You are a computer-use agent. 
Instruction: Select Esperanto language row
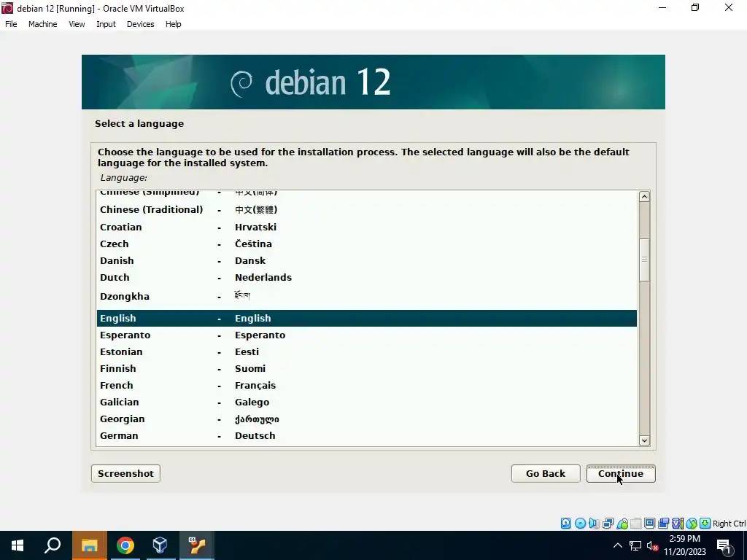[x=366, y=335]
